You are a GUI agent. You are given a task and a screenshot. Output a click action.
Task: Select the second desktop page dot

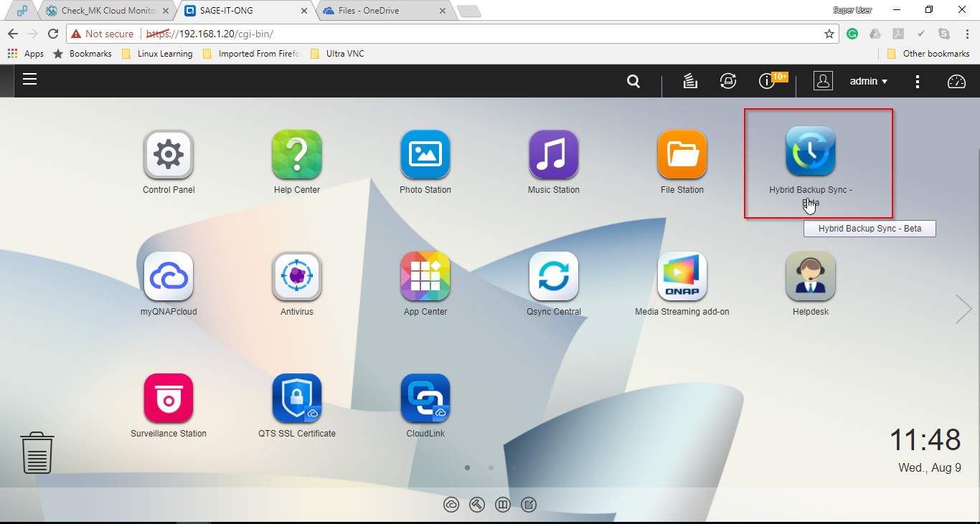coord(491,467)
